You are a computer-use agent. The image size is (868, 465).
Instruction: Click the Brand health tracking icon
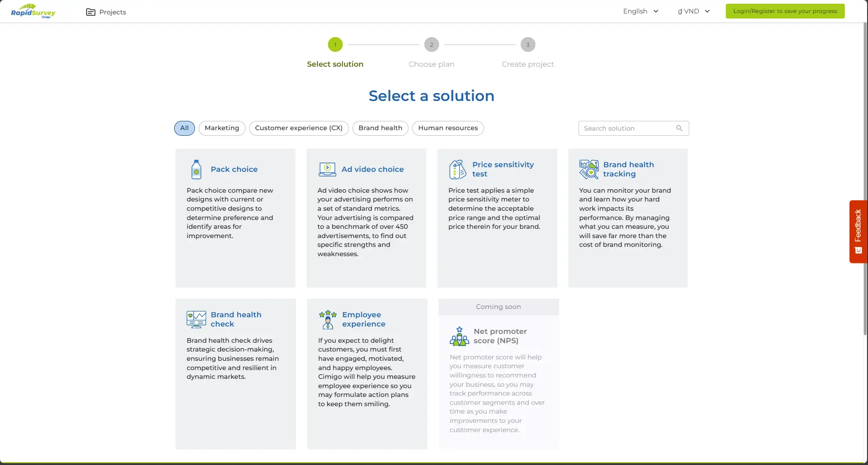pyautogui.click(x=589, y=170)
